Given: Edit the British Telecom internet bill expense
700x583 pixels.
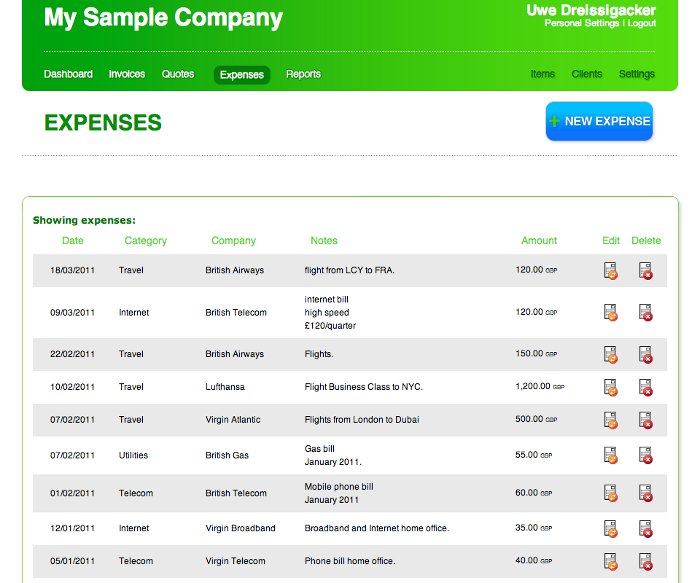Looking at the screenshot, I should [610, 312].
